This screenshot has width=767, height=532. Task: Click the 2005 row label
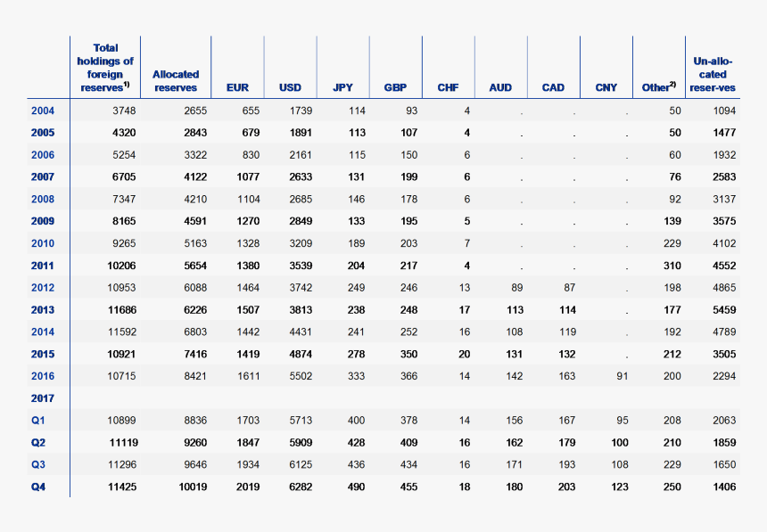pyautogui.click(x=43, y=133)
